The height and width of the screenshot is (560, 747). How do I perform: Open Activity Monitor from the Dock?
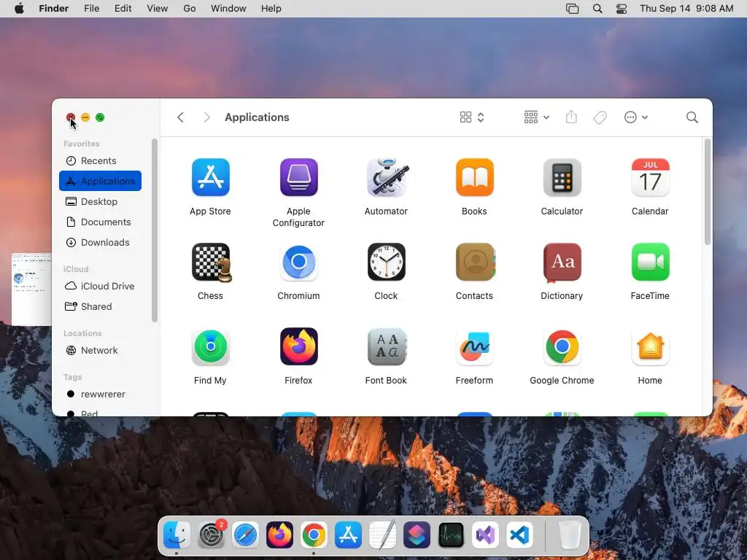pyautogui.click(x=451, y=535)
